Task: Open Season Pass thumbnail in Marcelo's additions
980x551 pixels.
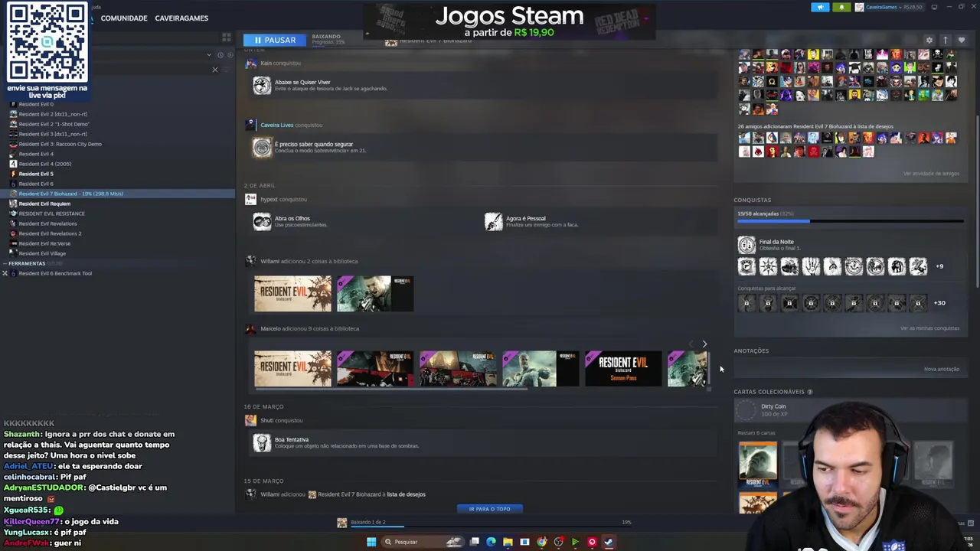Action: 622,368
